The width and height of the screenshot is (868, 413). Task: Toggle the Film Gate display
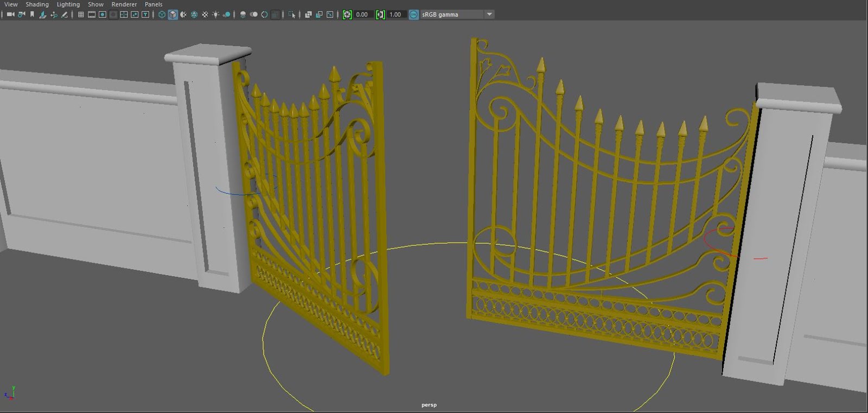click(x=92, y=15)
